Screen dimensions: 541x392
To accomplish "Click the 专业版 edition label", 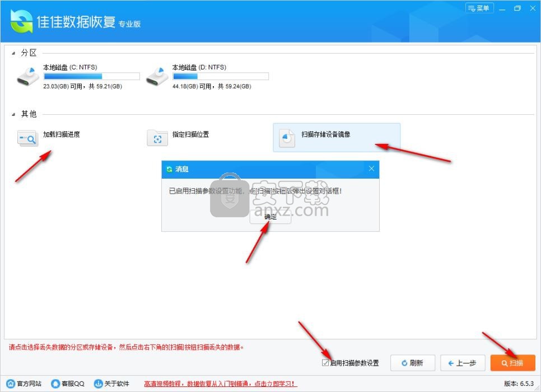I will point(129,24).
